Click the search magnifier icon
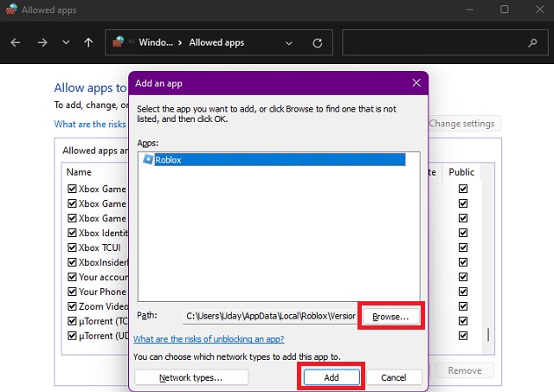This screenshot has height=392, width=554. pyautogui.click(x=532, y=42)
